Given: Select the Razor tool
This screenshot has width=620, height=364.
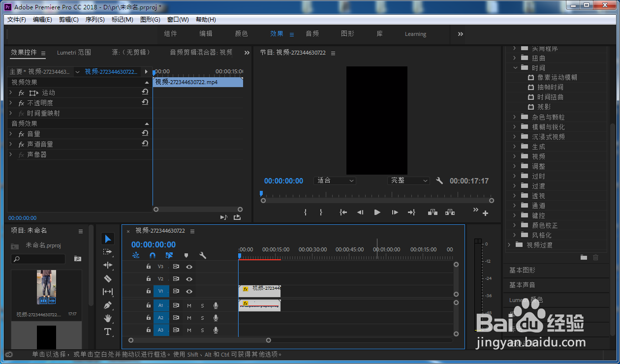Looking at the screenshot, I should point(108,278).
